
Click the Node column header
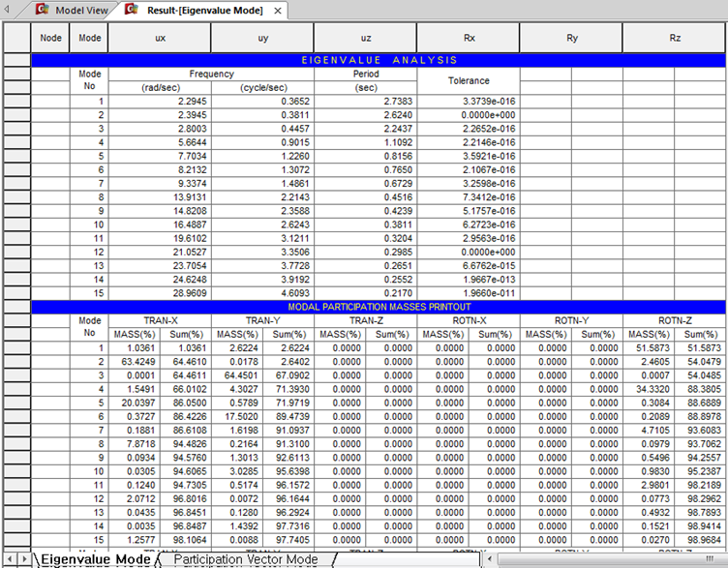(x=50, y=38)
